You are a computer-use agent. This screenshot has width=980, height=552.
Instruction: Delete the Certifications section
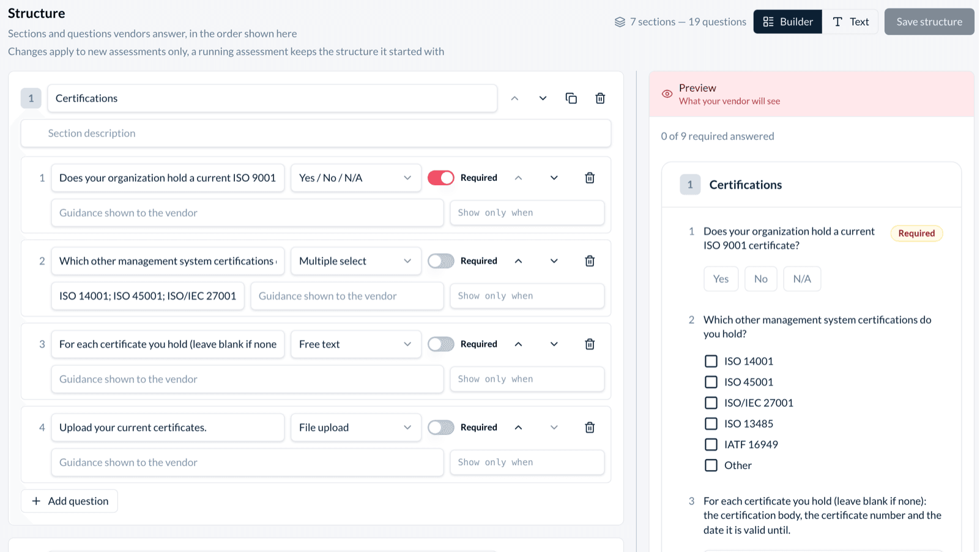[x=600, y=98]
